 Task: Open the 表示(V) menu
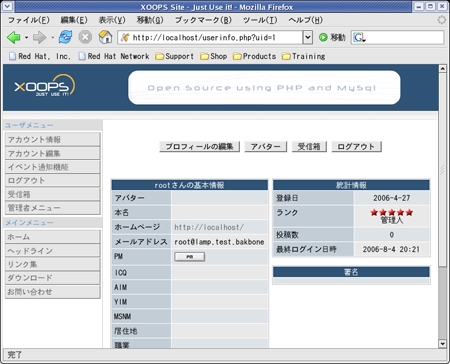click(112, 20)
